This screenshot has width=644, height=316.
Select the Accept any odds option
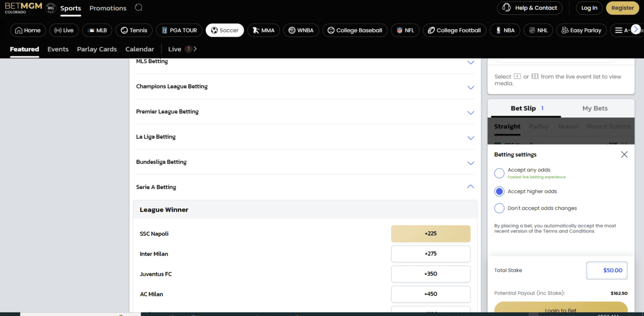pyautogui.click(x=499, y=173)
